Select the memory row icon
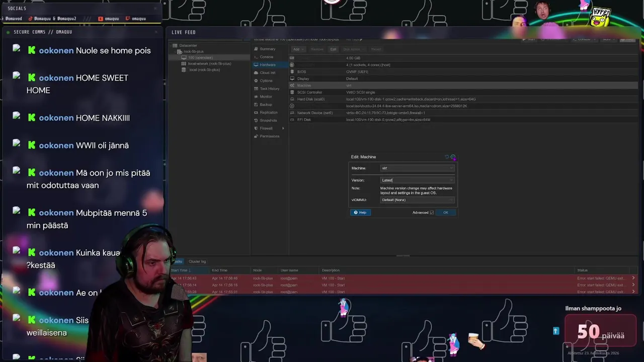 point(292,58)
